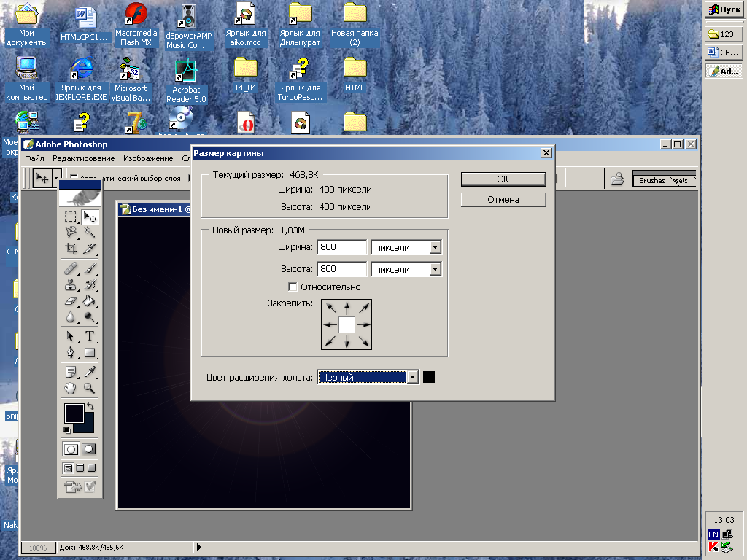Select the Healing Brush tool

click(x=71, y=268)
